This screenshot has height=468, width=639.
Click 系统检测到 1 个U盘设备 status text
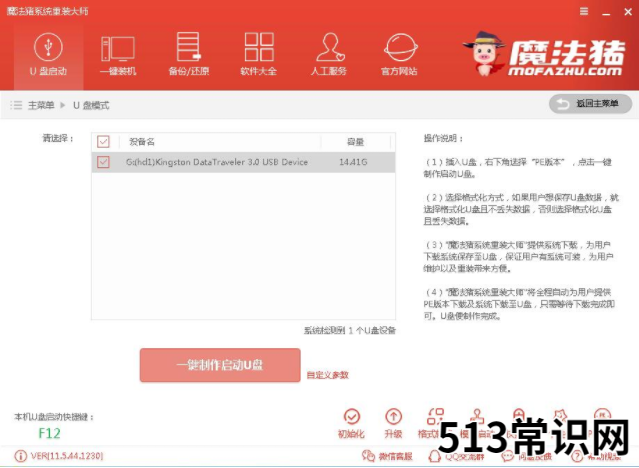pos(350,330)
